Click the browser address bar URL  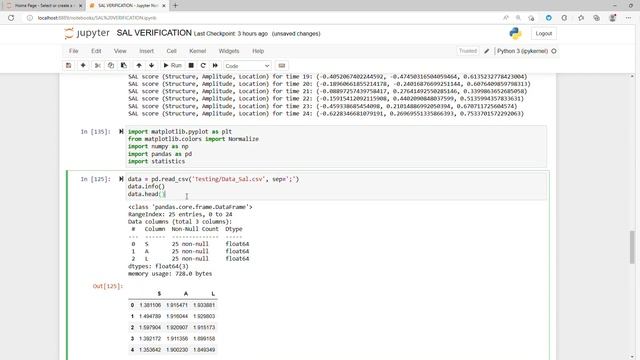pos(97,18)
